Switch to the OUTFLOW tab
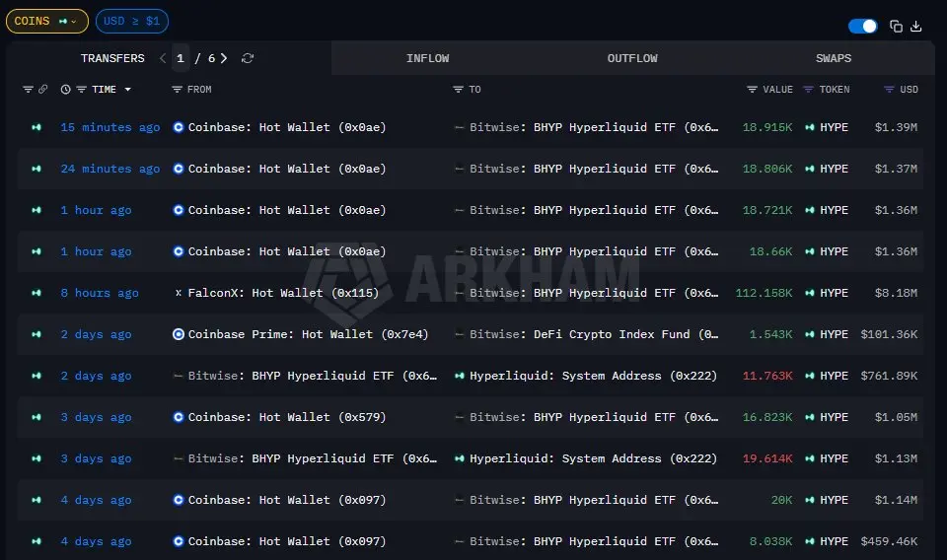This screenshot has width=947, height=560. [632, 58]
